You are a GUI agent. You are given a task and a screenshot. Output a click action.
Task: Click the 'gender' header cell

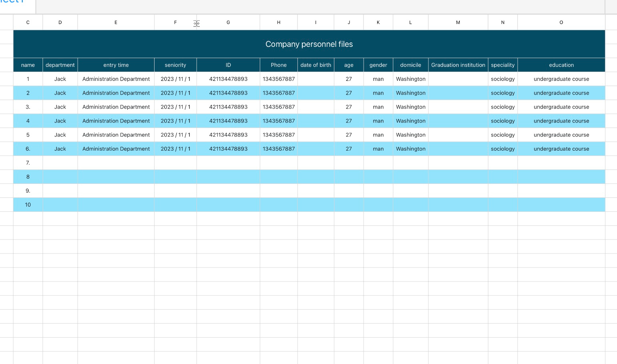point(378,65)
